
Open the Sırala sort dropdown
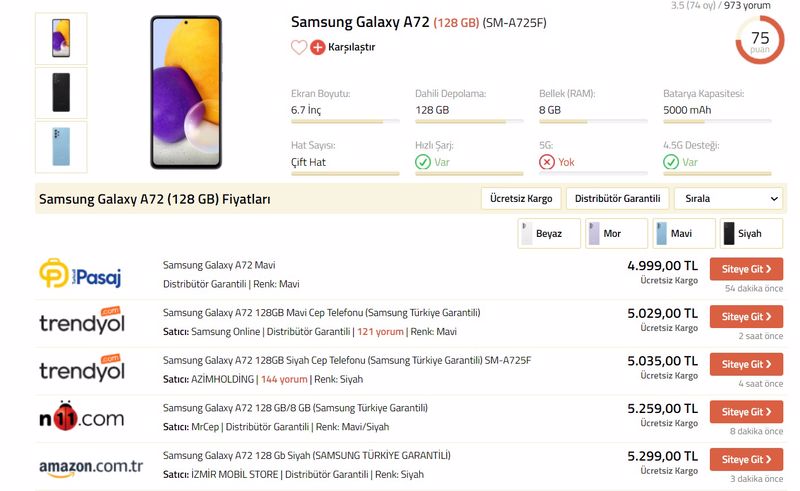tap(729, 199)
